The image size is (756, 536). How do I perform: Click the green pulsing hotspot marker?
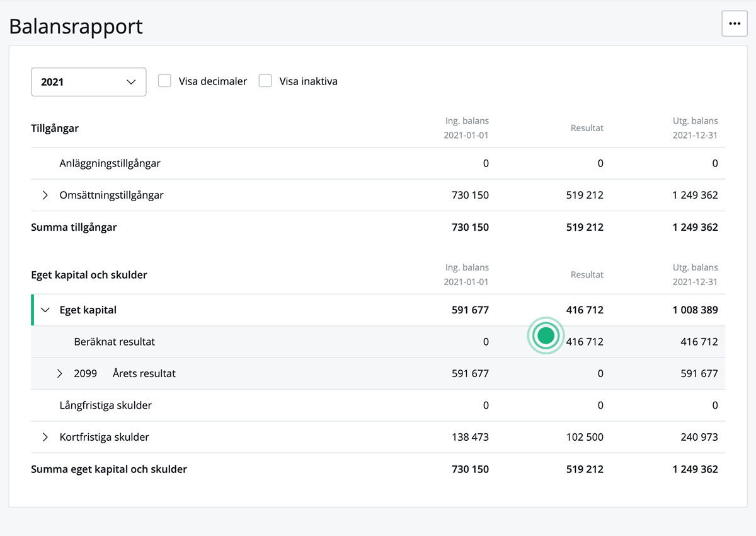[546, 335]
